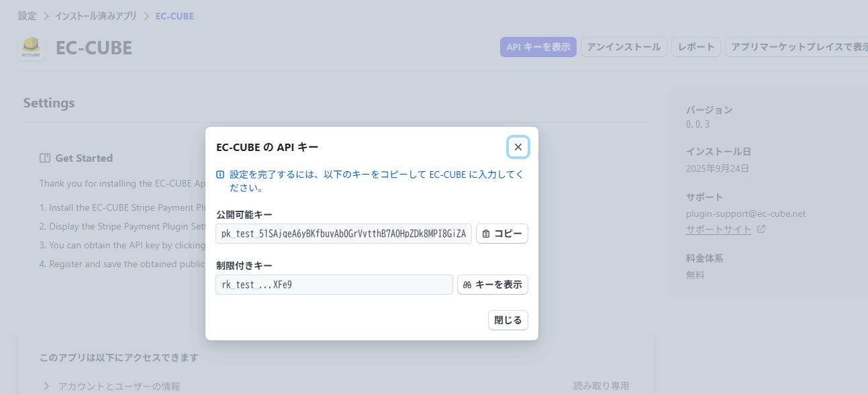868x394 pixels.
Task: Expand アカウントとユーザーの情報 row
Action: (336, 386)
